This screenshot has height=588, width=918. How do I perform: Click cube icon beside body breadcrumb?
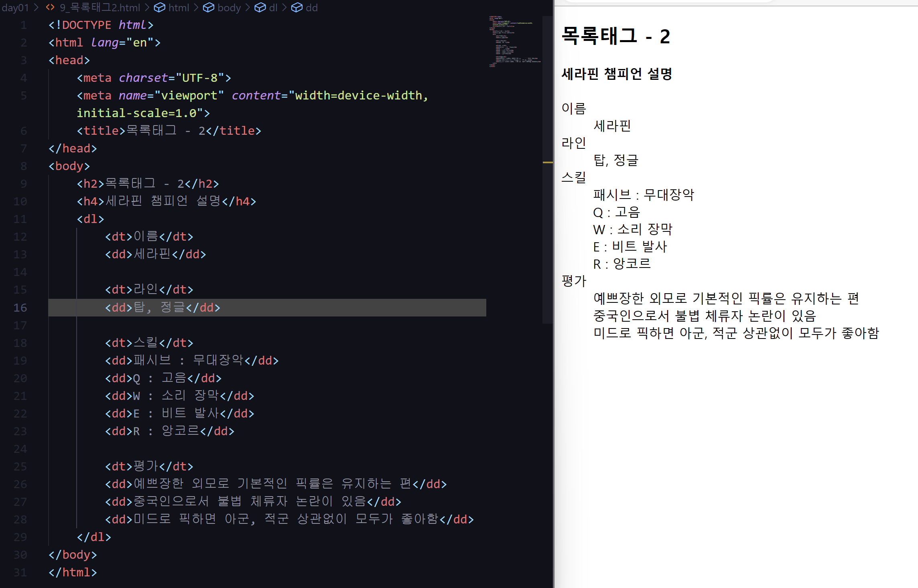[208, 7]
